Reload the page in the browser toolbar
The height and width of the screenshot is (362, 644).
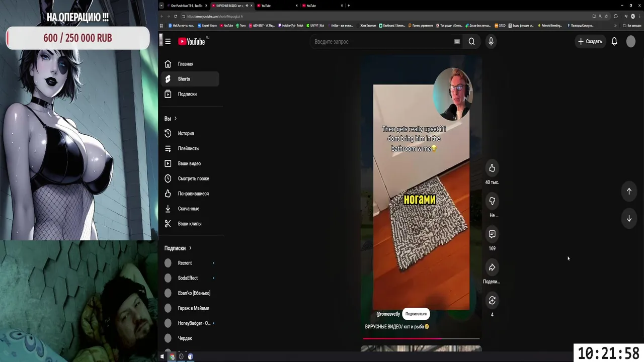click(x=176, y=16)
